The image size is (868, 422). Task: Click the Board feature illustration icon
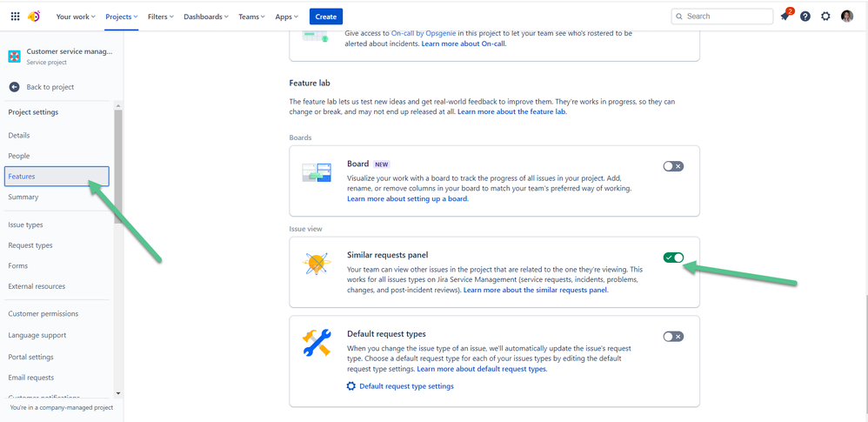point(317,173)
